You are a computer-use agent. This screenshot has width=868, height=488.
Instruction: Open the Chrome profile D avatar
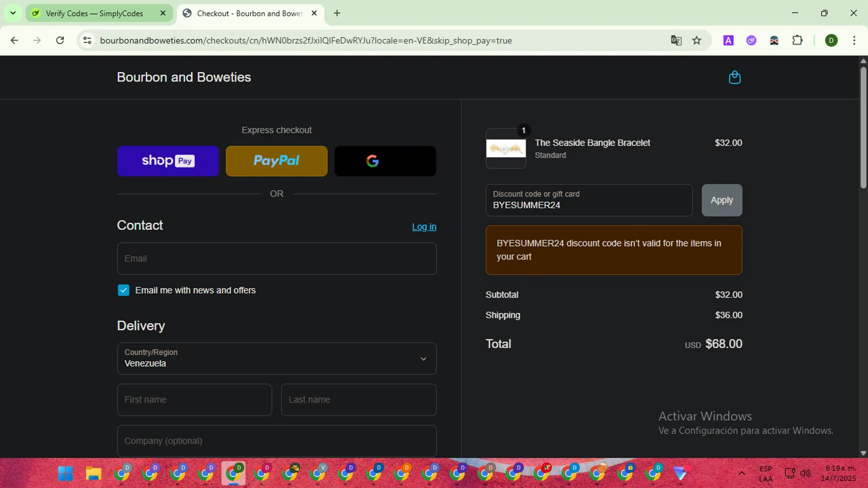click(x=832, y=41)
